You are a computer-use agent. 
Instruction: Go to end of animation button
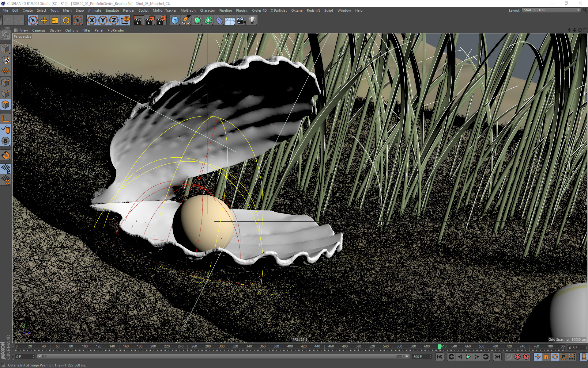[497, 357]
